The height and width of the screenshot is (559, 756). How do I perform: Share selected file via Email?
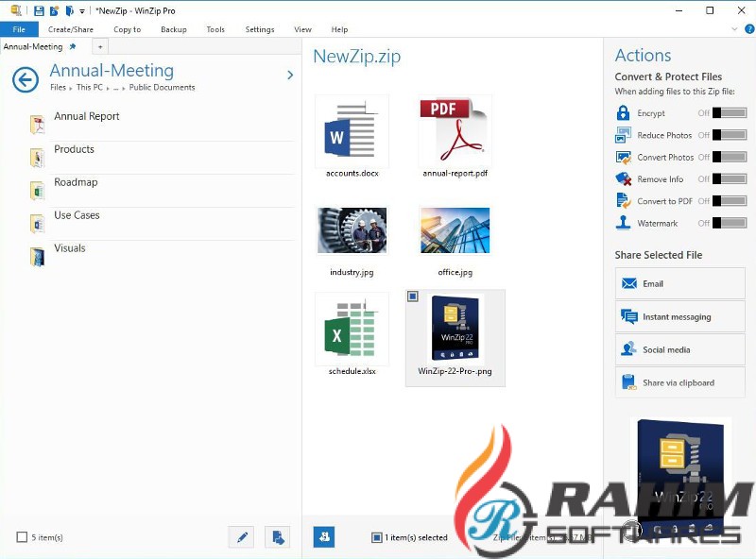(x=679, y=283)
